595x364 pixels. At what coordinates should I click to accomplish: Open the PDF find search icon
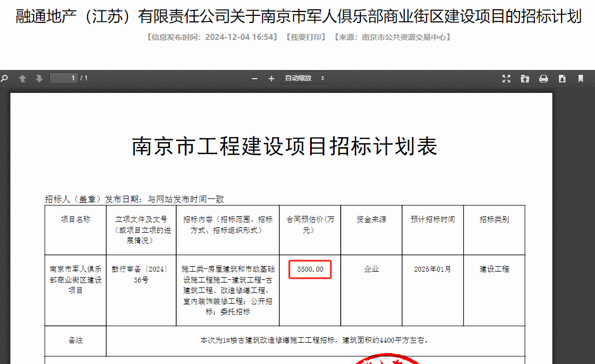4,79
